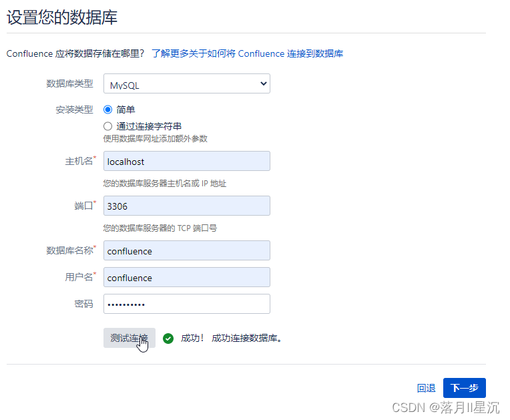Select the 通过连接字符串 radio button
Image resolution: width=510 pixels, height=420 pixels.
tap(107, 126)
